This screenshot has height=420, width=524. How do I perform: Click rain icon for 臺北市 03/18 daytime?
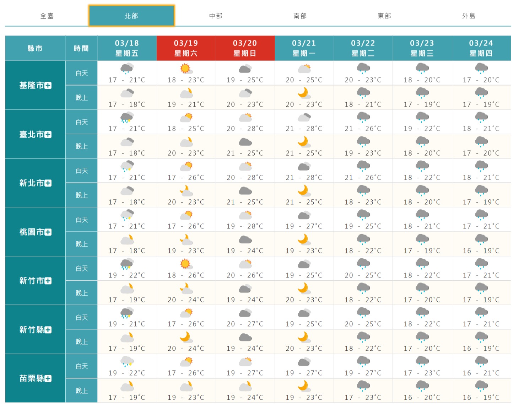click(x=127, y=117)
